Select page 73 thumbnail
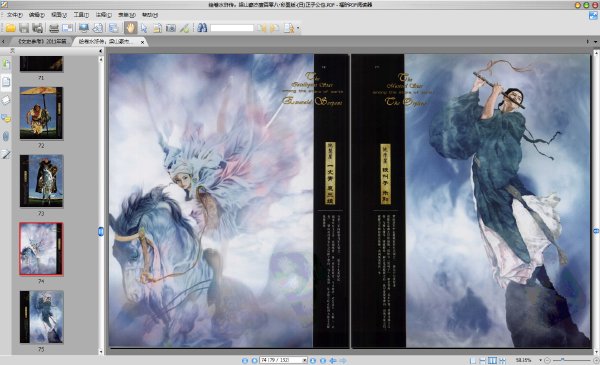 tap(41, 181)
